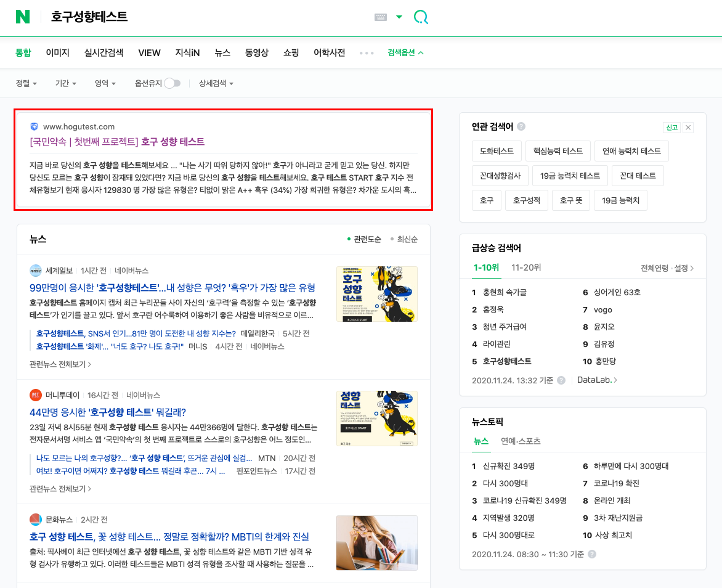Click the help icon beside 13:32 기준

(561, 380)
